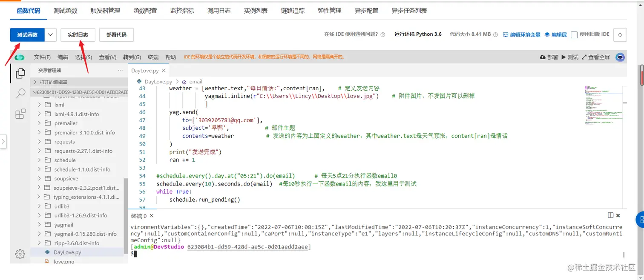Expand the zipp-3.6.0.dist-info folder

point(77,243)
